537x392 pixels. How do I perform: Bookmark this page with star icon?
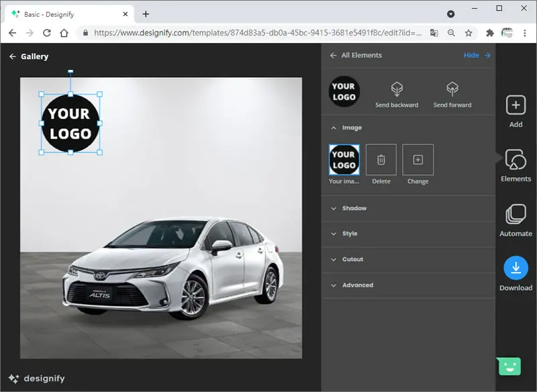tap(469, 33)
